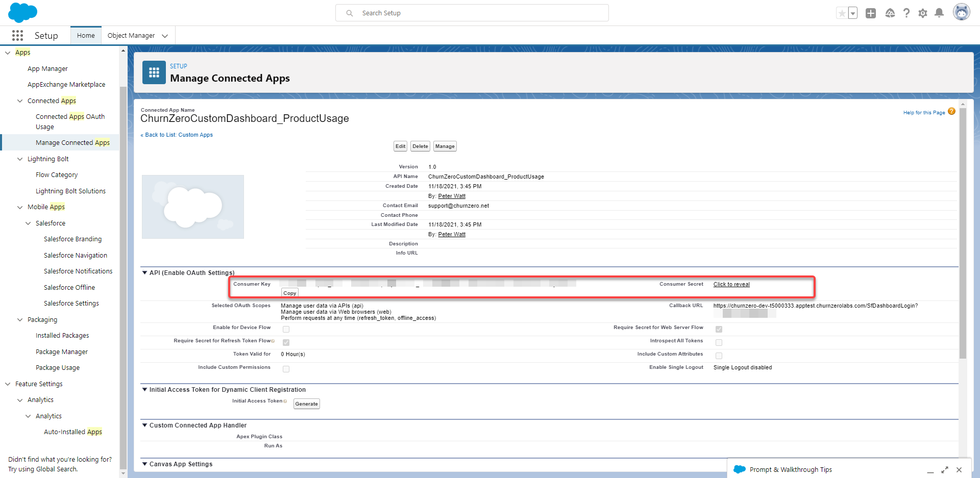Click the Delete button
The width and height of the screenshot is (980, 478).
[421, 146]
